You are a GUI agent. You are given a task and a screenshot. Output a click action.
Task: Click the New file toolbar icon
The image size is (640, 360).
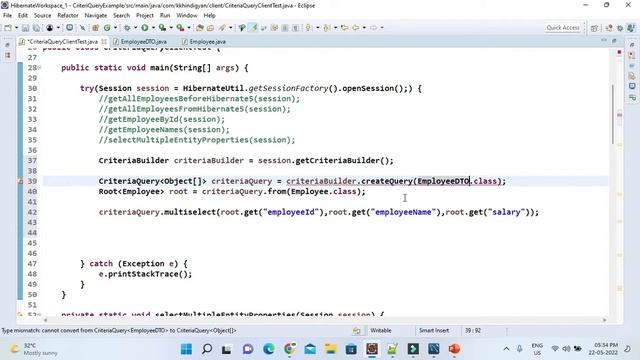8,28
